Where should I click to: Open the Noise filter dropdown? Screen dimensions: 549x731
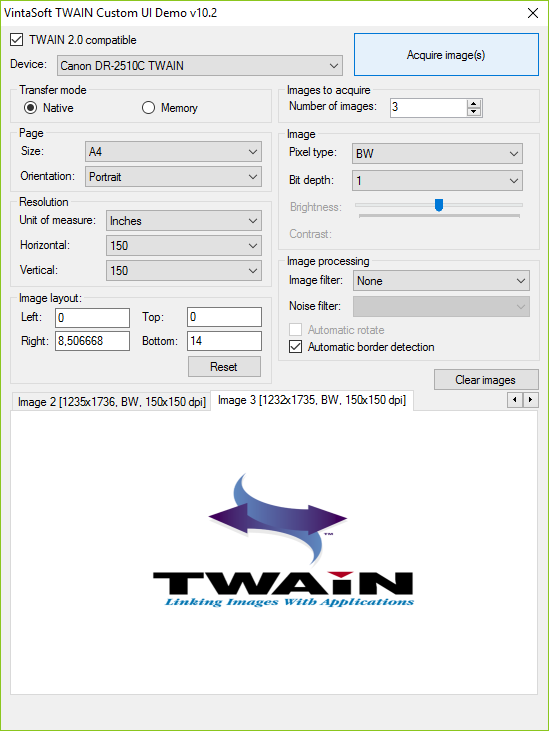[x=441, y=306]
